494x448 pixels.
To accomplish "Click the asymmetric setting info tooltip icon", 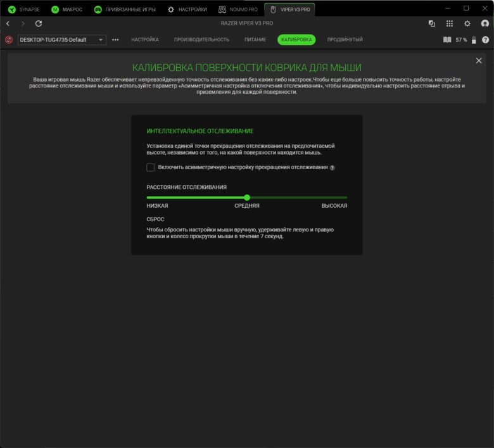I will pos(332,168).
